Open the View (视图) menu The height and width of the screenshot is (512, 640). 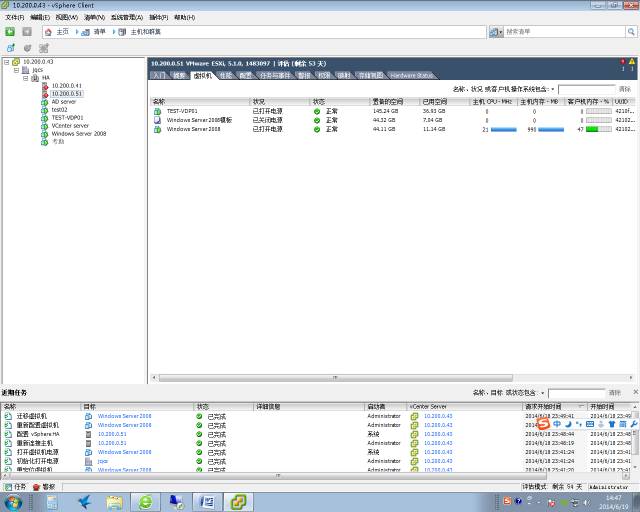pos(67,17)
